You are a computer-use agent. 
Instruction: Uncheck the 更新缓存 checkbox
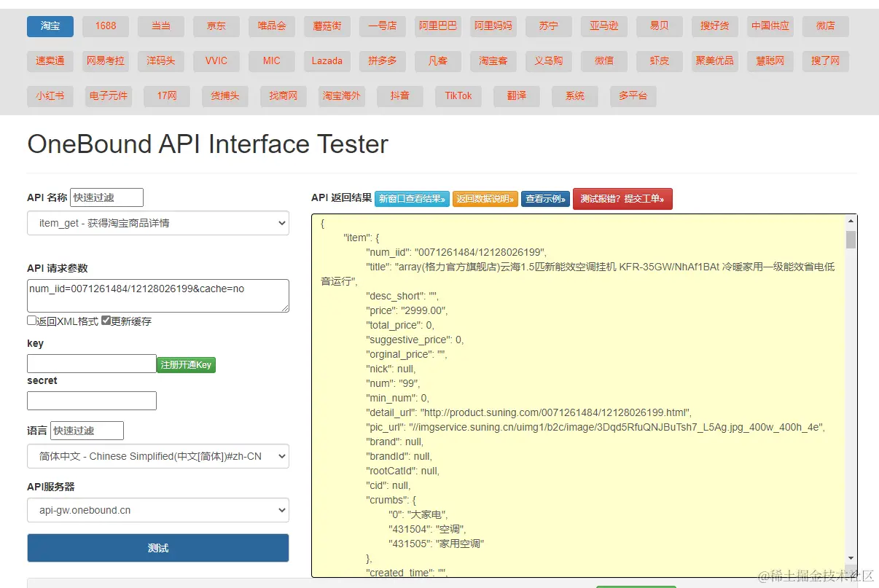(x=106, y=321)
